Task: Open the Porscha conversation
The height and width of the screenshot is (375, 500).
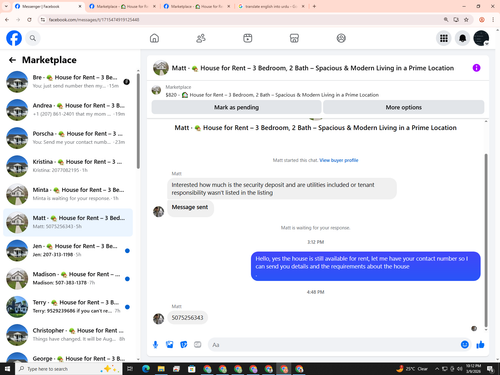Action: point(68,138)
